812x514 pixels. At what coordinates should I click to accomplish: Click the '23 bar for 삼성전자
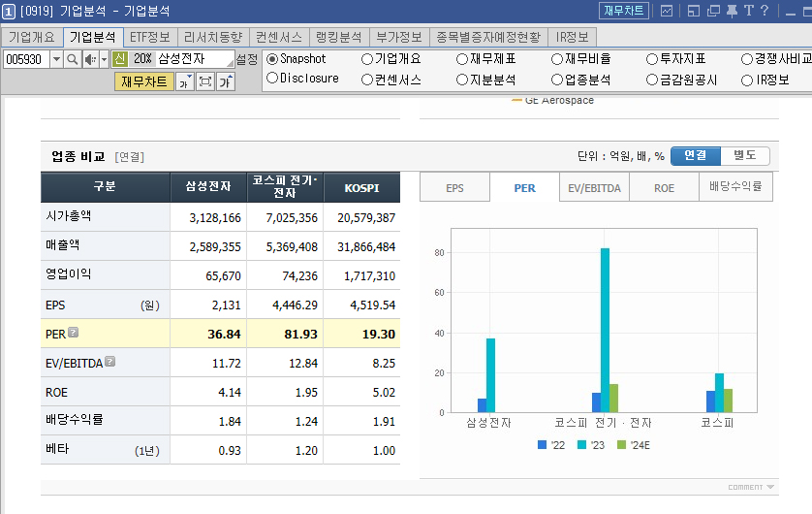point(490,375)
